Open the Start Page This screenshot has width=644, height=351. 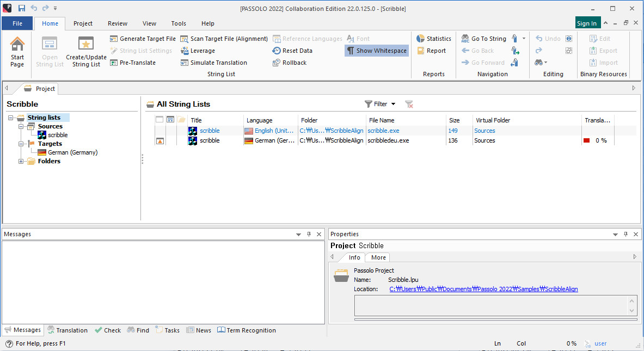(17, 52)
